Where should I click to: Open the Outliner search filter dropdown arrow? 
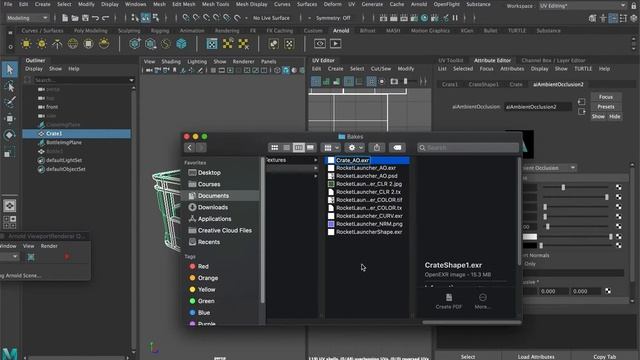(131, 80)
